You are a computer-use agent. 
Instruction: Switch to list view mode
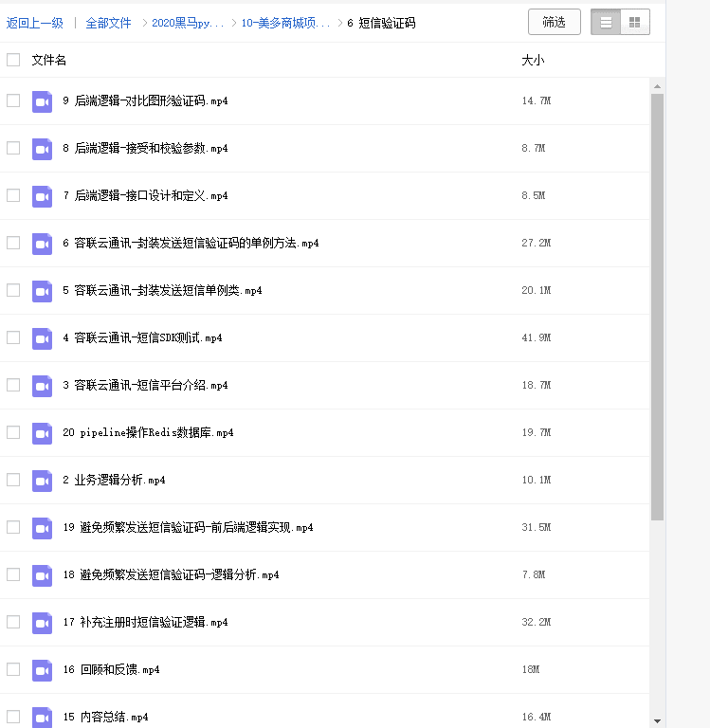[x=606, y=22]
